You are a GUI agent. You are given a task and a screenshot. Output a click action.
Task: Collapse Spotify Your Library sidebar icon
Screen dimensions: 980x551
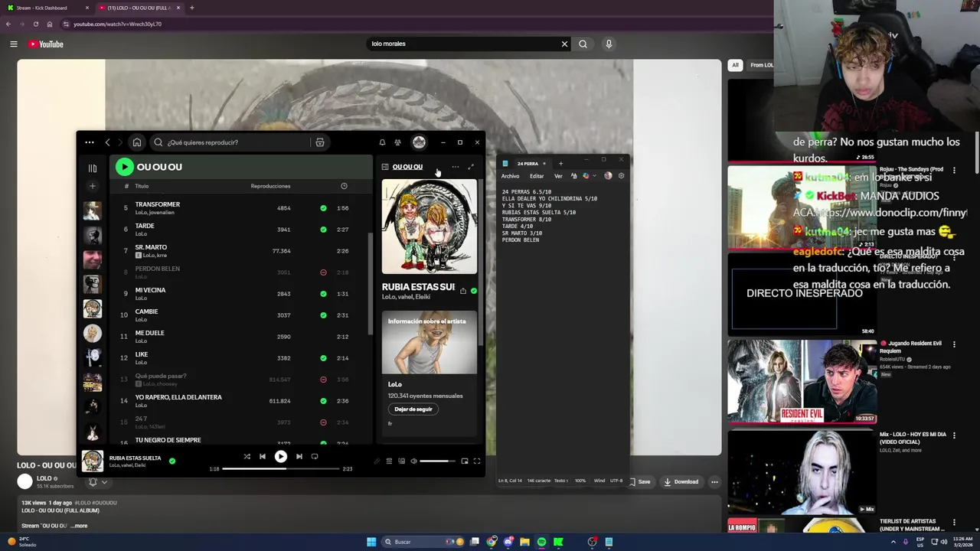pos(93,168)
